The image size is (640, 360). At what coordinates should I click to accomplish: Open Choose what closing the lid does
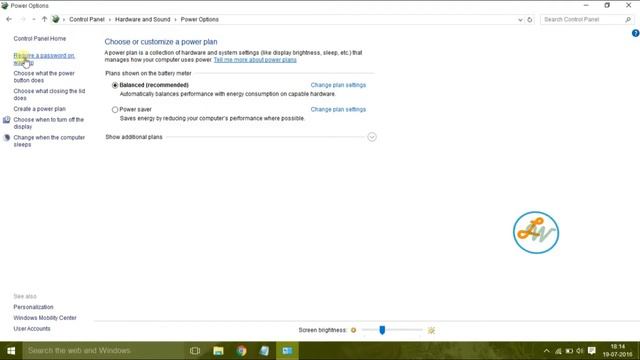coord(49,95)
